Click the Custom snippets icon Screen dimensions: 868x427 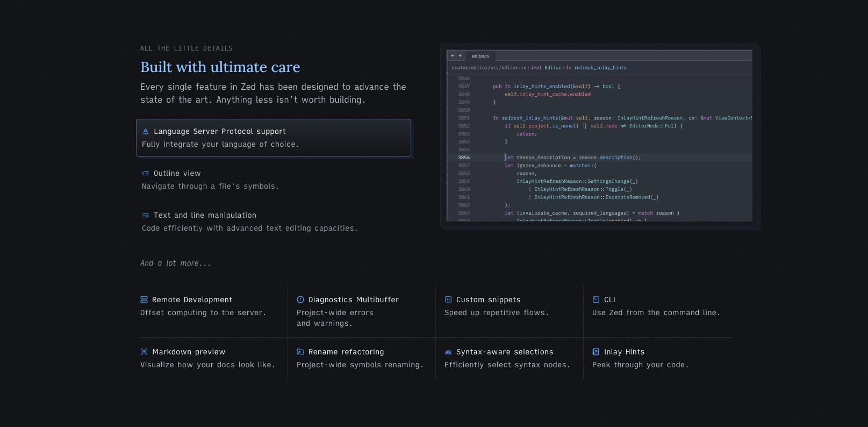pos(448,300)
